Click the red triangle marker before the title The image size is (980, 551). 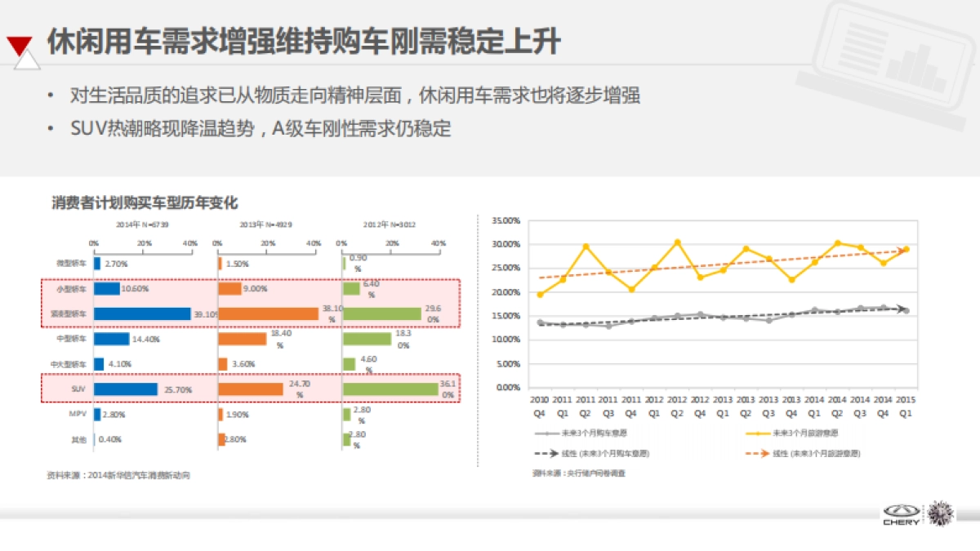19,43
